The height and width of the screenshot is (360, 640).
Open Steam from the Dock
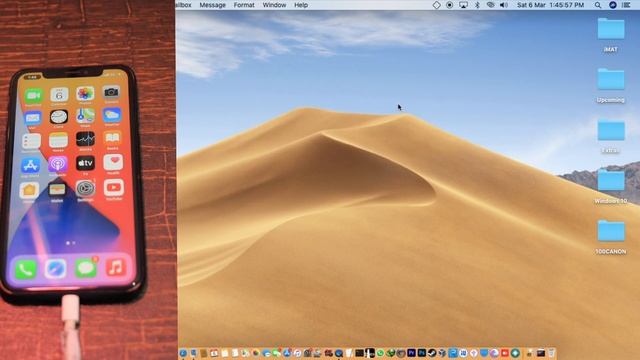coord(432,353)
